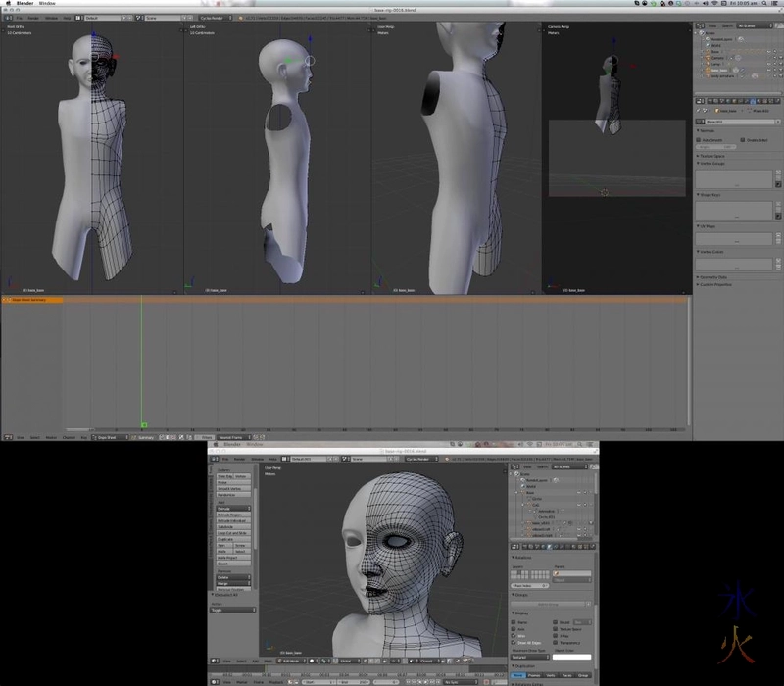This screenshot has height=686, width=784.
Task: Click the Render properties camera icon
Action: [x=710, y=100]
